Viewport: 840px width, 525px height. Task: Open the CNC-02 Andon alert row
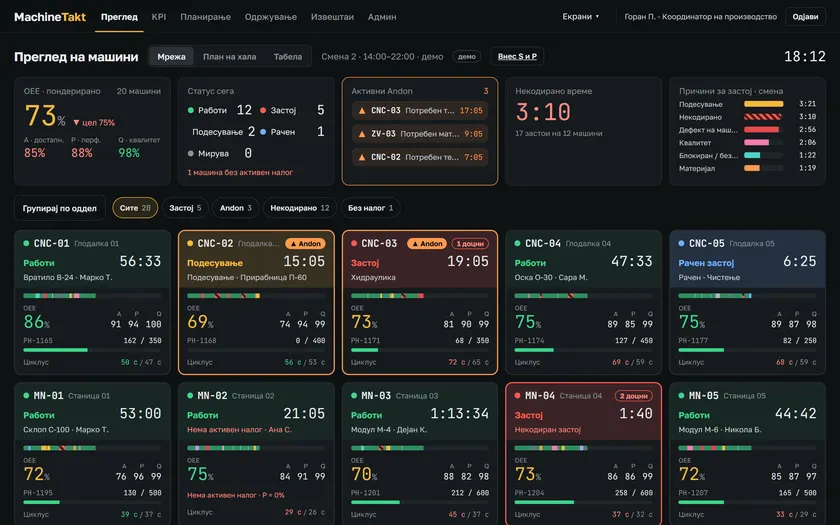point(419,157)
